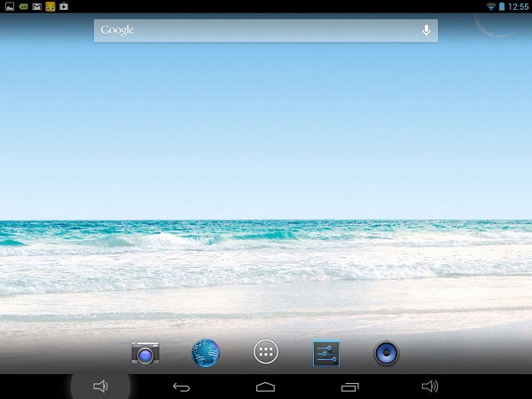
Task: Launch the Browser globe icon
Action: pyautogui.click(x=206, y=353)
